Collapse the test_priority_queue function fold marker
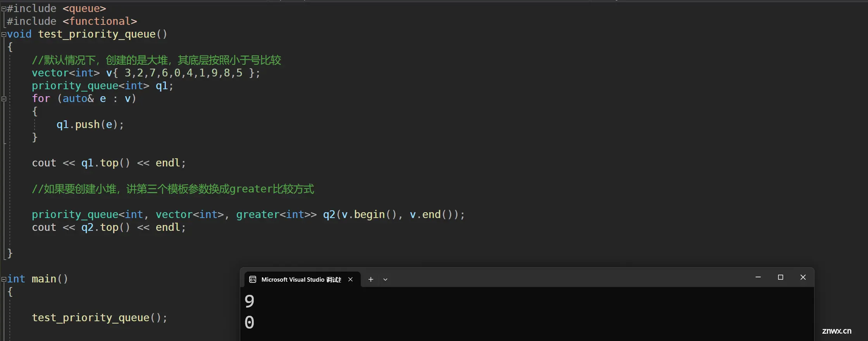The height and width of the screenshot is (341, 868). (3, 35)
